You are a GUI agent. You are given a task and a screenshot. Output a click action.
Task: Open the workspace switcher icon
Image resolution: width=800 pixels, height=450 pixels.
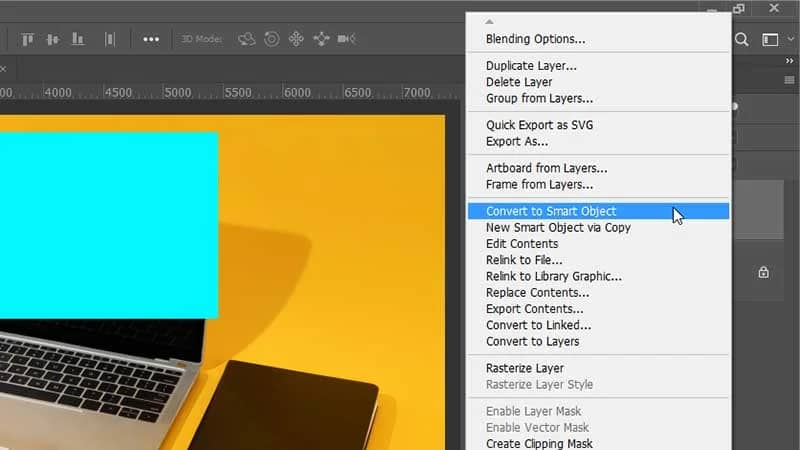pos(770,40)
